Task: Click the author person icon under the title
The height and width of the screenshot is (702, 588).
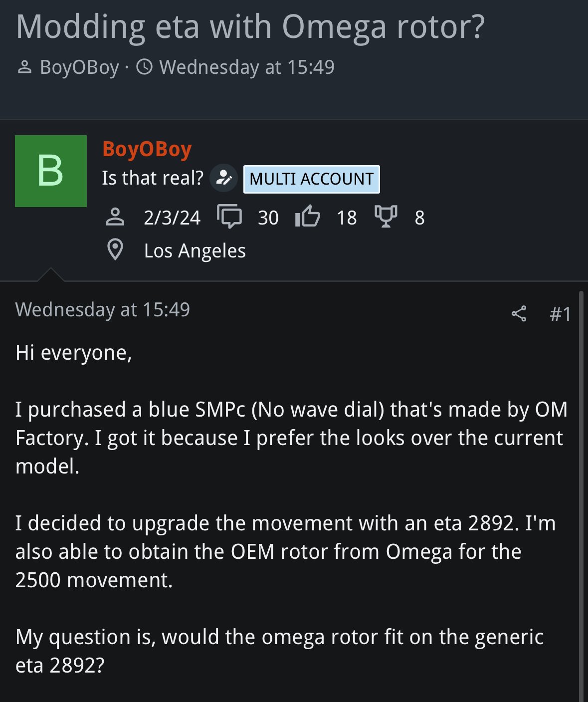Action: 24,67
